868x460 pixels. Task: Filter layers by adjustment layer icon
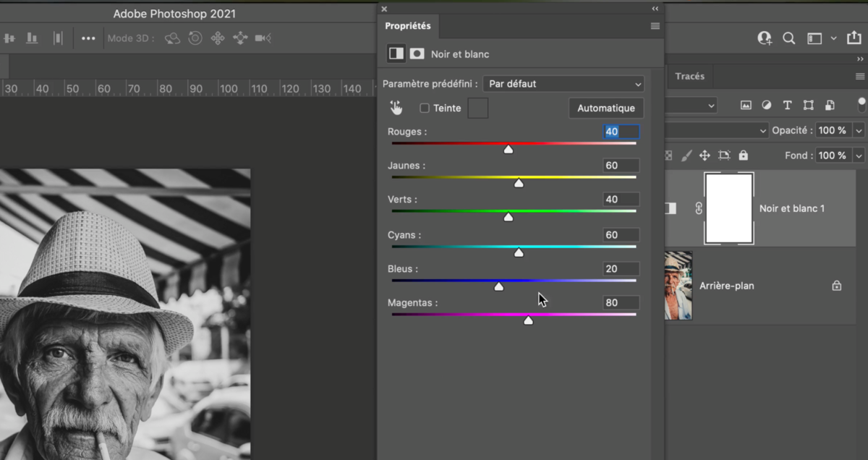(767, 105)
